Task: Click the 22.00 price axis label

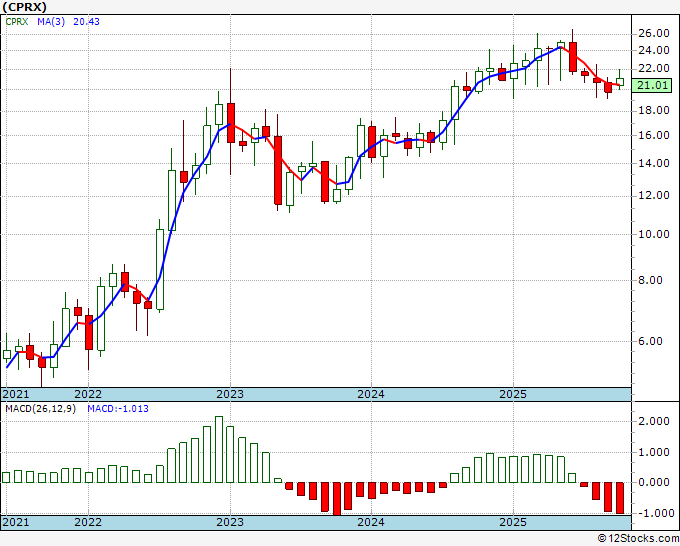Action: (654, 69)
